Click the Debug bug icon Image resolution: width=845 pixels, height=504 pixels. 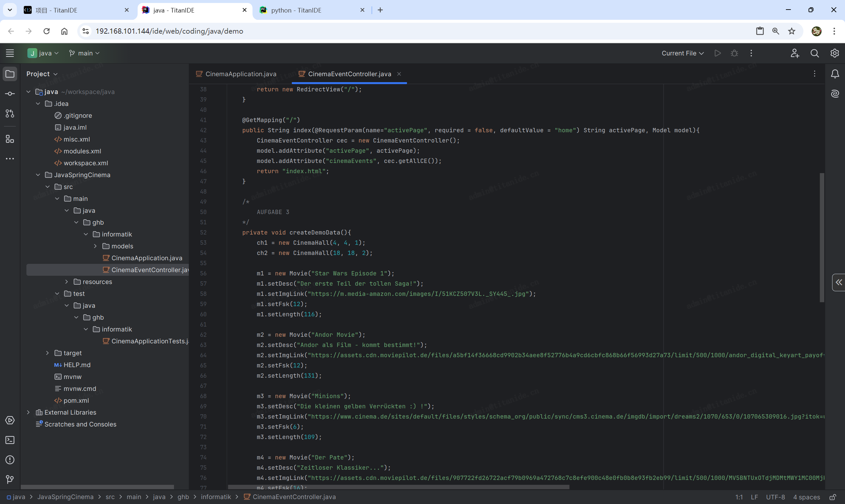click(734, 53)
